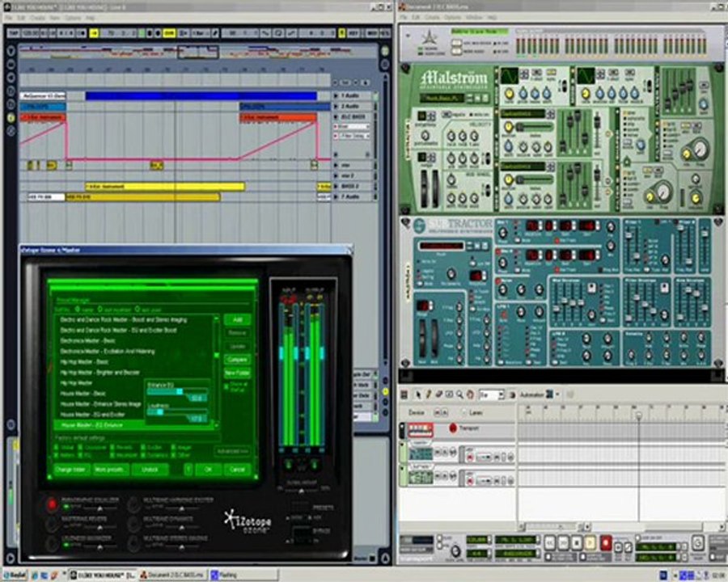This screenshot has height=582, width=728.
Task: Click the Cancel button in Ozone preset manager
Action: point(237,469)
